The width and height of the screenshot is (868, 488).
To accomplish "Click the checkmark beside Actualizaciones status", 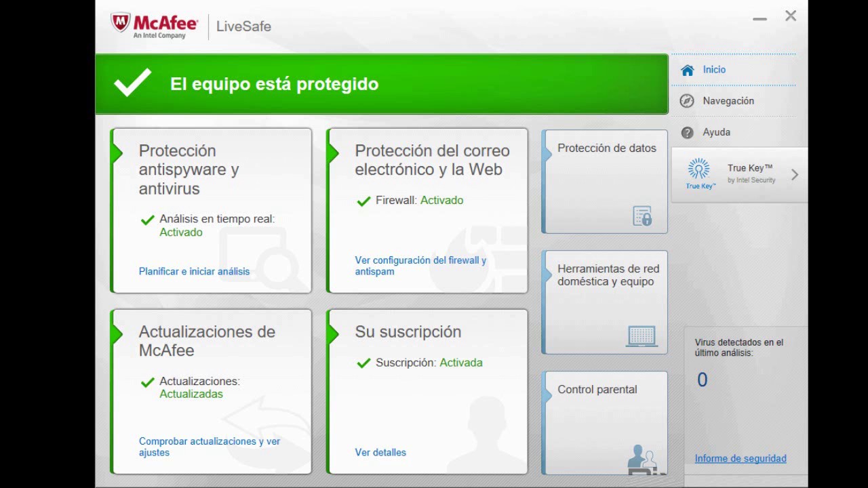I will [147, 382].
